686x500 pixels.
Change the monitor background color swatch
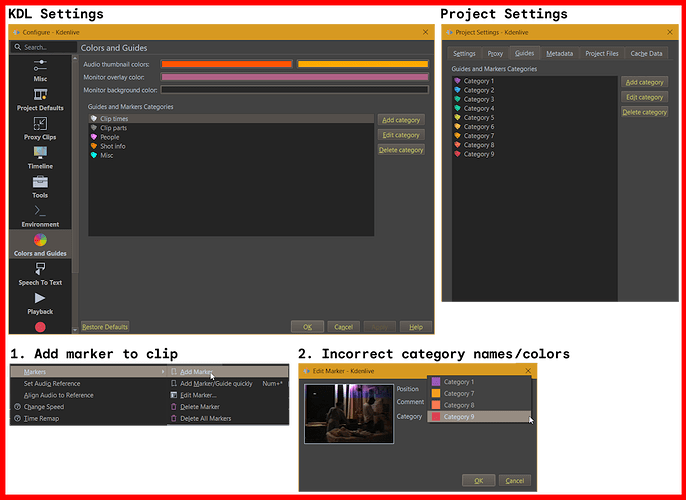294,90
